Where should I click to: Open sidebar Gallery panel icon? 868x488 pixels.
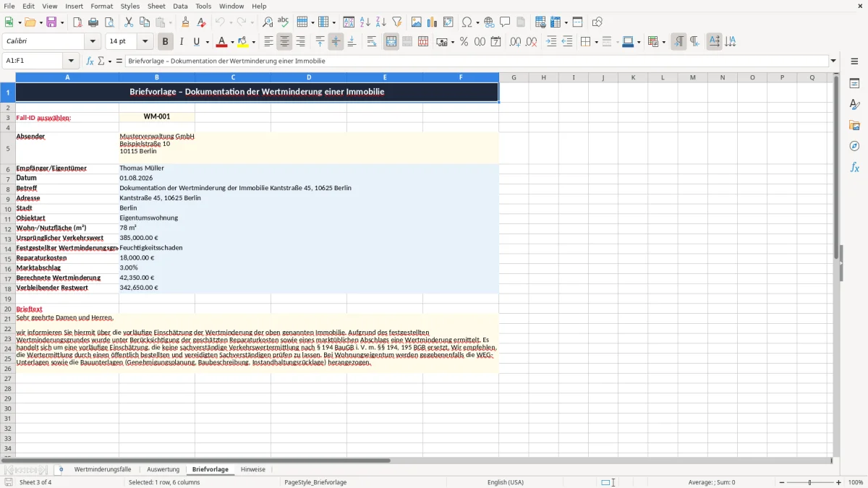coord(854,125)
